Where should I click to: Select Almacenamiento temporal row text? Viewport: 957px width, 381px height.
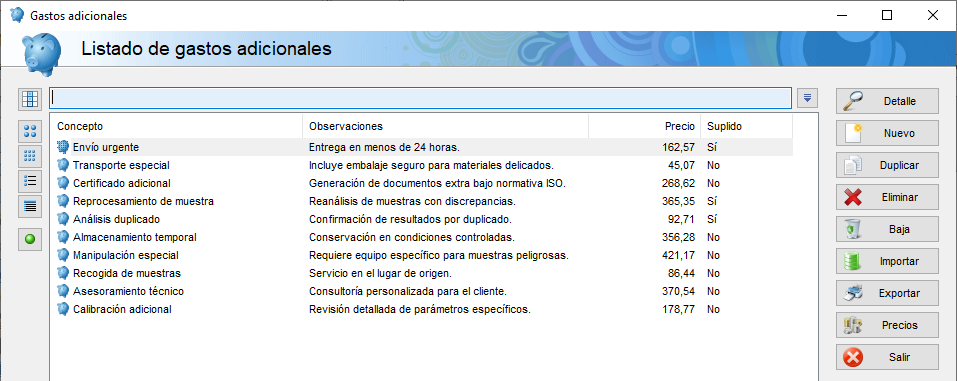[x=135, y=237]
